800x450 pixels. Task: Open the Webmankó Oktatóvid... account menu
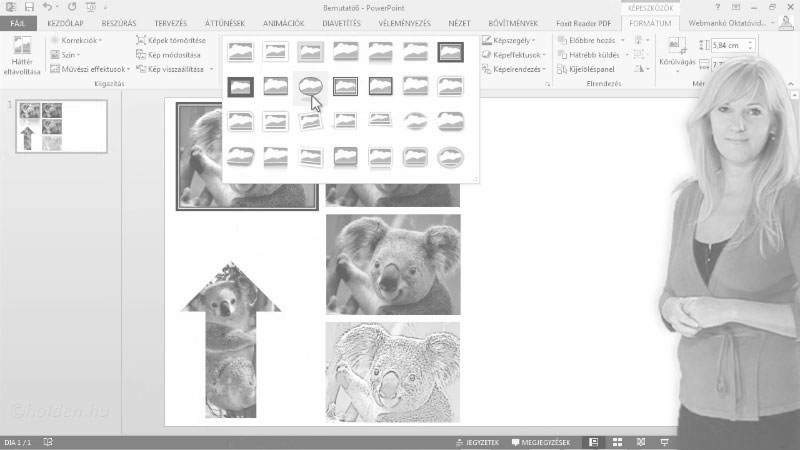coord(731,23)
